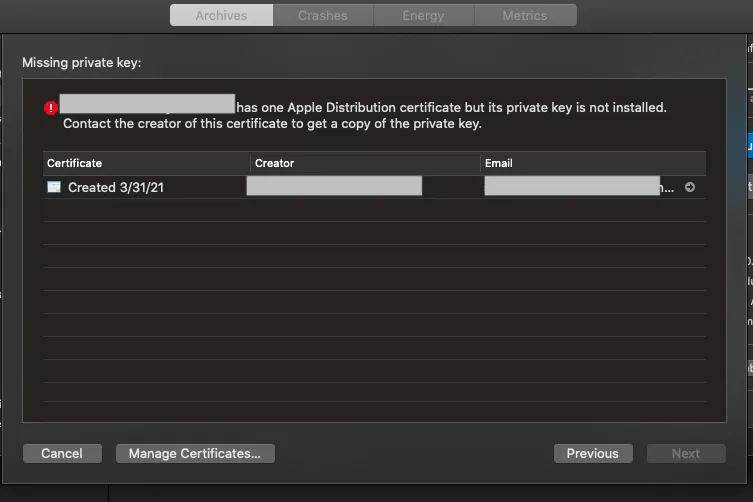Click the red error warning icon
Image resolution: width=753 pixels, height=502 pixels.
[x=51, y=108]
